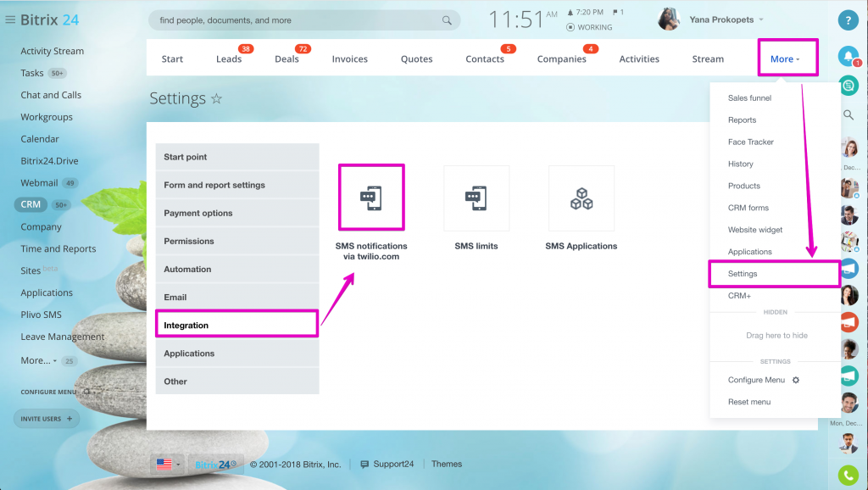Image resolution: width=868 pixels, height=490 pixels.
Task: Choose Sales funnel from the More menu
Action: point(749,98)
